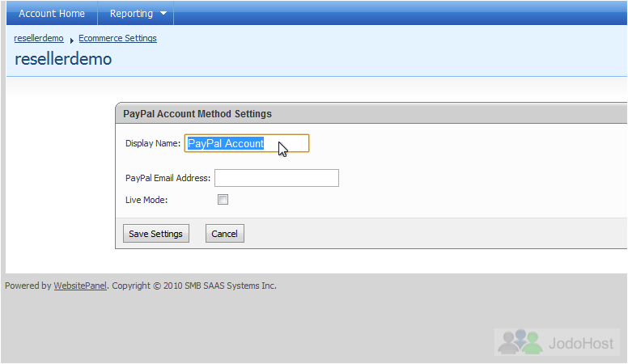Expand the Reporting dropdown arrow
Screen dimensions: 628x364
[163, 13]
